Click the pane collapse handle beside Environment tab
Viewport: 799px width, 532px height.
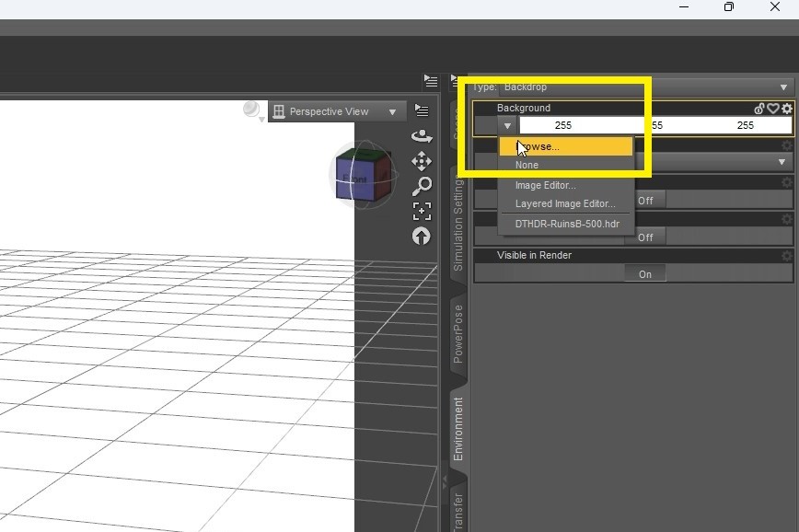tap(445, 480)
